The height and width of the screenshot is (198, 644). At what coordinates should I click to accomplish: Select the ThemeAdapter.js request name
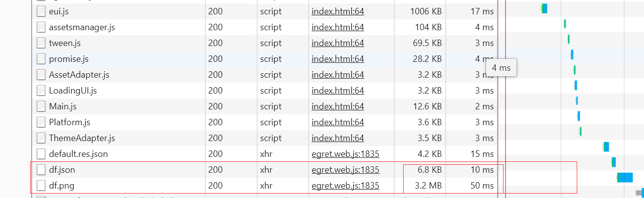pyautogui.click(x=82, y=138)
